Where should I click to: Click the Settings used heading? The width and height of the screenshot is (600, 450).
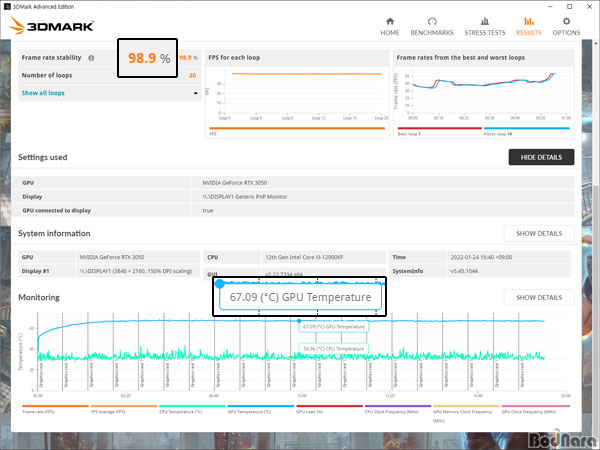click(x=42, y=157)
